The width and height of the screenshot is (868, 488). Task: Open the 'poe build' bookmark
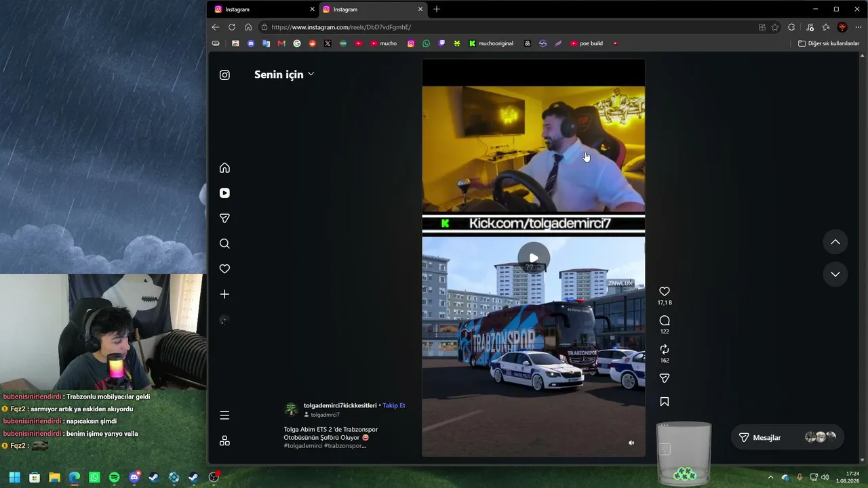[x=587, y=43]
